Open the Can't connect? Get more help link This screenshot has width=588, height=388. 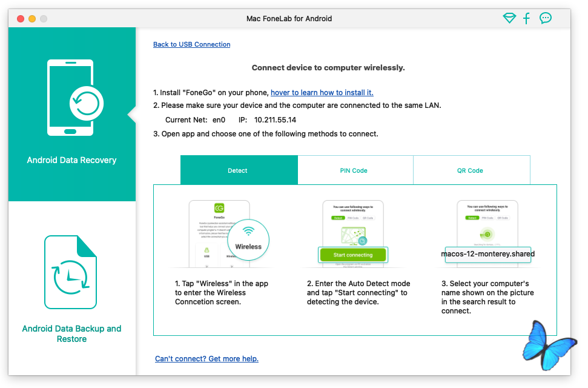pyautogui.click(x=206, y=359)
